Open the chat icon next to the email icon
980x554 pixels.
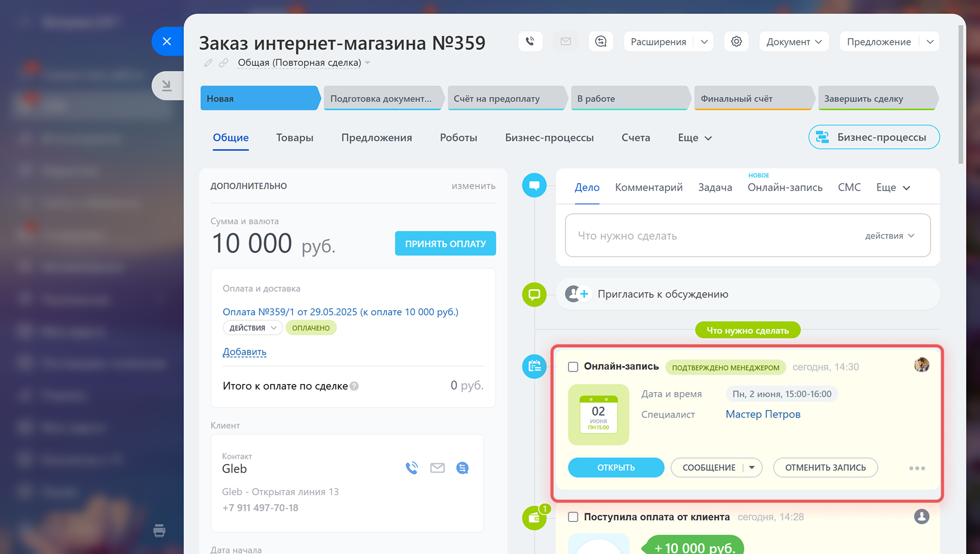point(601,41)
